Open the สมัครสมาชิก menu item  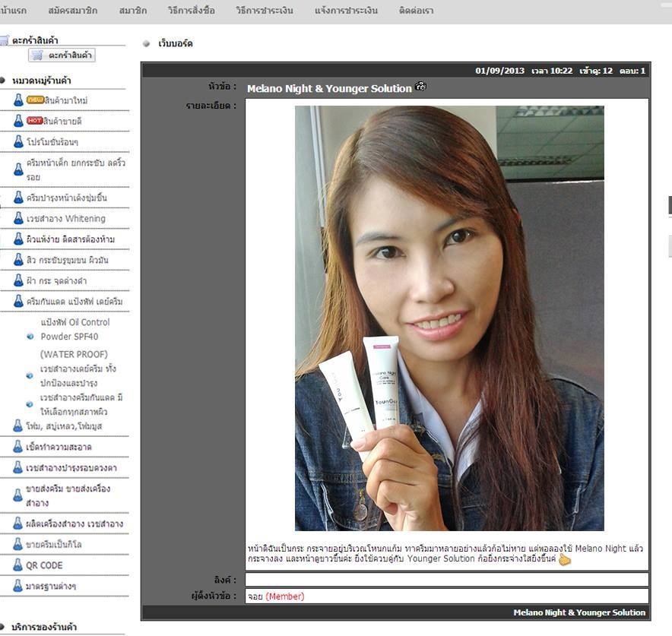coord(72,11)
